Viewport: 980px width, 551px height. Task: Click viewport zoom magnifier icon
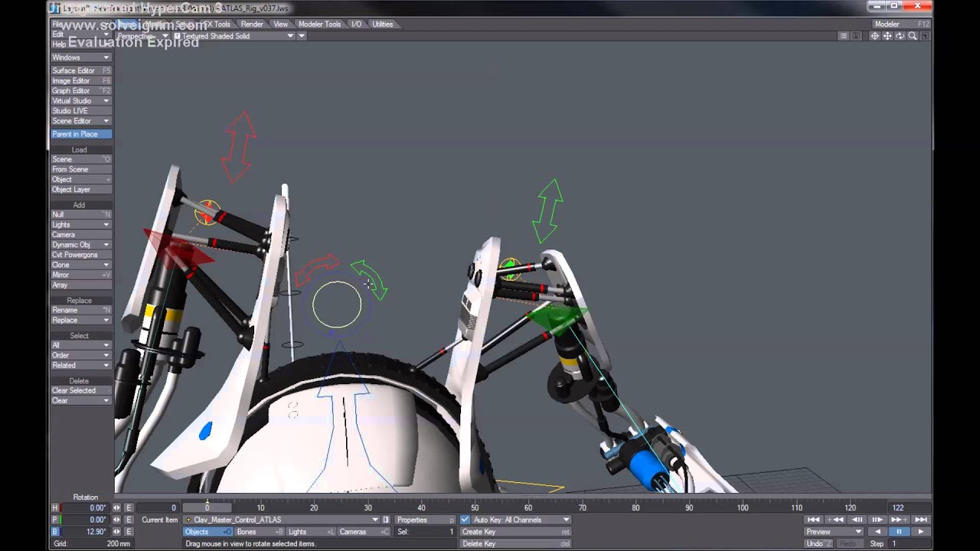tap(912, 36)
